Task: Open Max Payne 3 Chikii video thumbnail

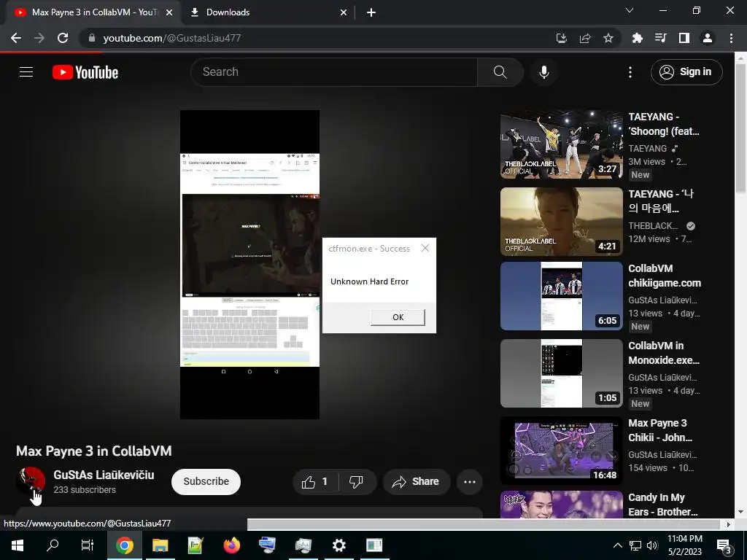Action: pos(561,451)
